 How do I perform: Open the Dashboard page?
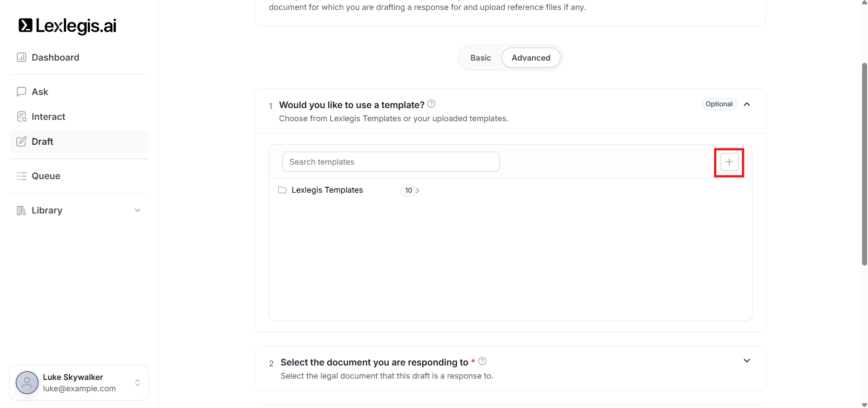55,57
